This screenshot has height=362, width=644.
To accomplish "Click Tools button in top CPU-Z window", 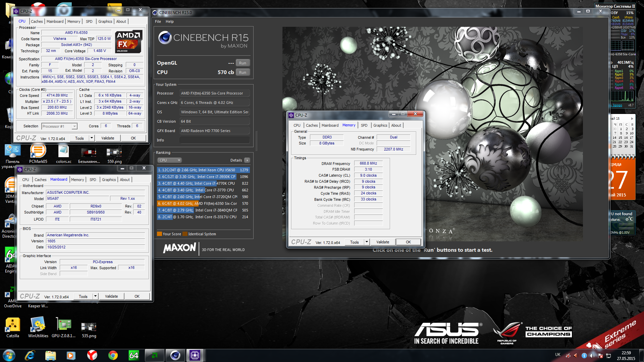I will click(79, 138).
